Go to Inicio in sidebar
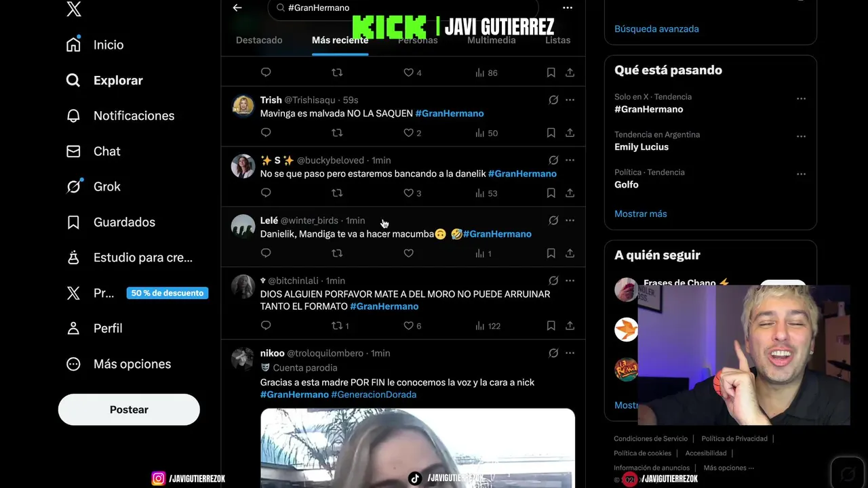Screen dimensions: 868x488 click(95, 45)
